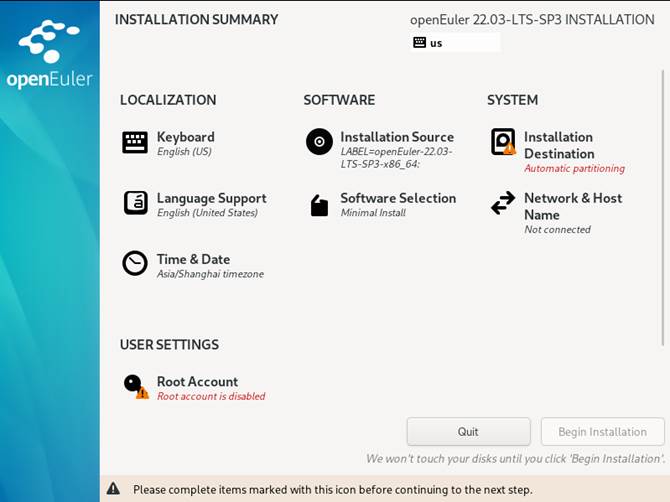Click the warning triangle in the bottom bar
The width and height of the screenshot is (670, 502).
coord(113,489)
